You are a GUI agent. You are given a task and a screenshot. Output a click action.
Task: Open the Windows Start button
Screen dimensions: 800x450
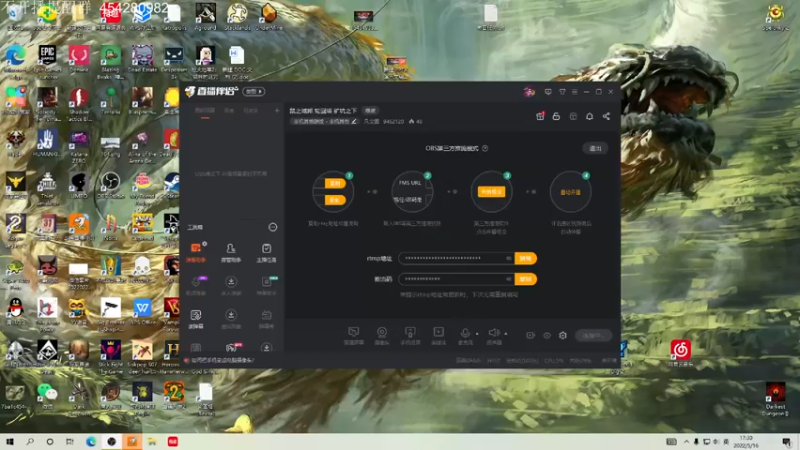(10, 441)
